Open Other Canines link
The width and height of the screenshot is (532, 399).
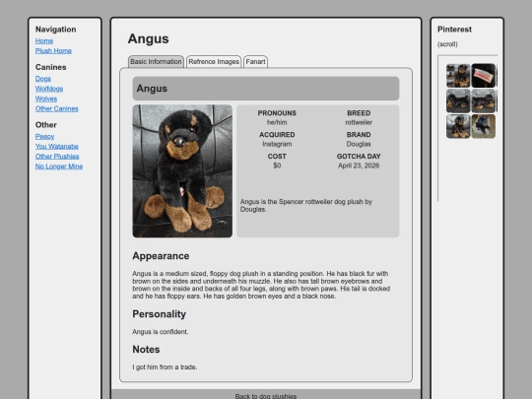[x=57, y=109]
